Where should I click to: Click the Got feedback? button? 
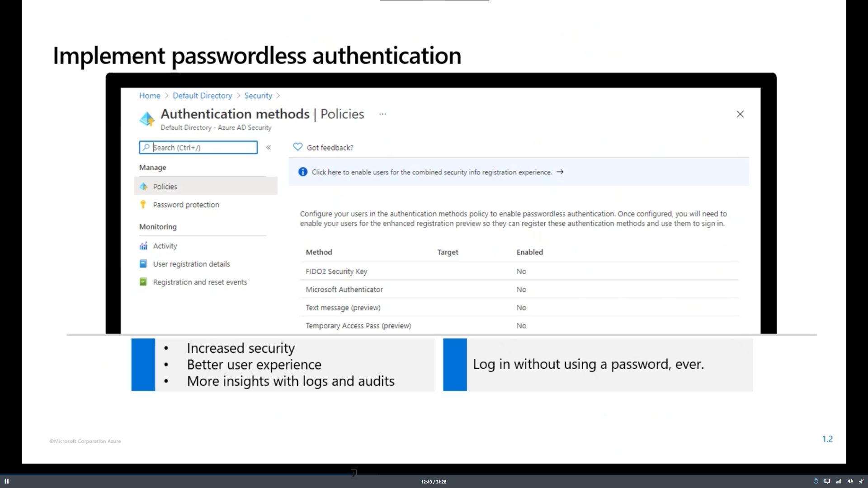[323, 147]
